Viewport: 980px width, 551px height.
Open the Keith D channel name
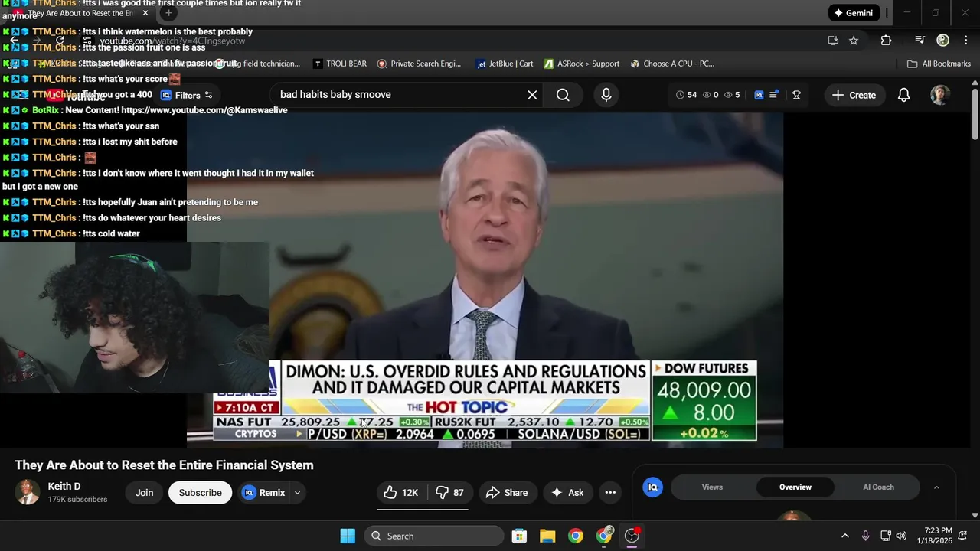pos(64,486)
